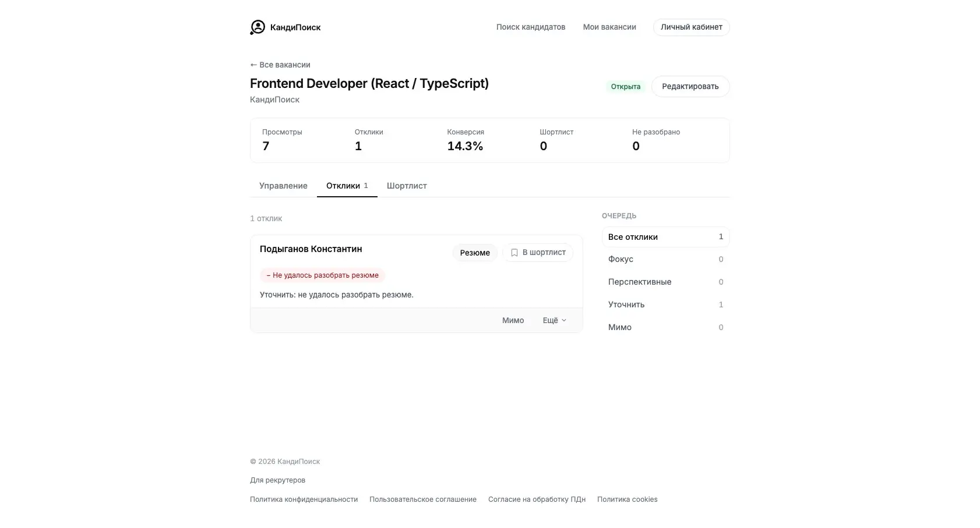980x528 pixels.
Task: Select Мимо queue filter in sidebar
Action: [665, 327]
